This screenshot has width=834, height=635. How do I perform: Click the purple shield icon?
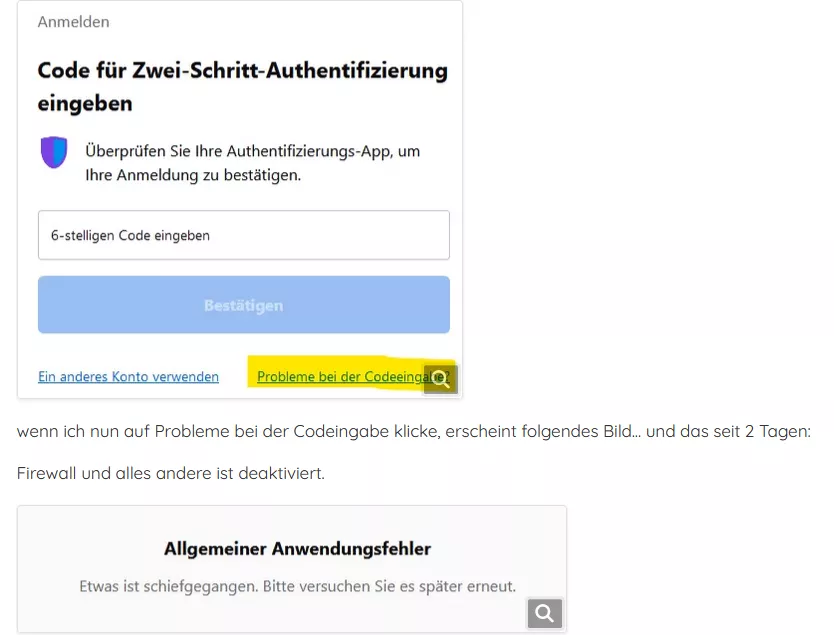[54, 152]
